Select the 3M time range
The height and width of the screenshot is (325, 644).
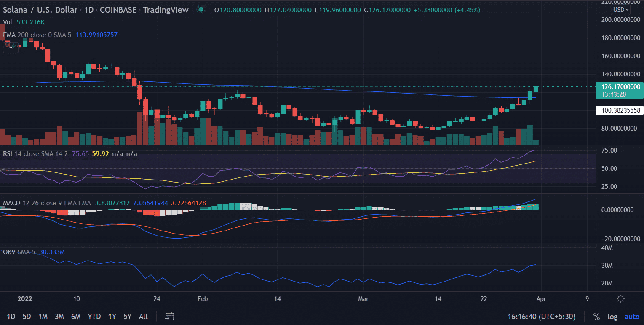(x=59, y=316)
